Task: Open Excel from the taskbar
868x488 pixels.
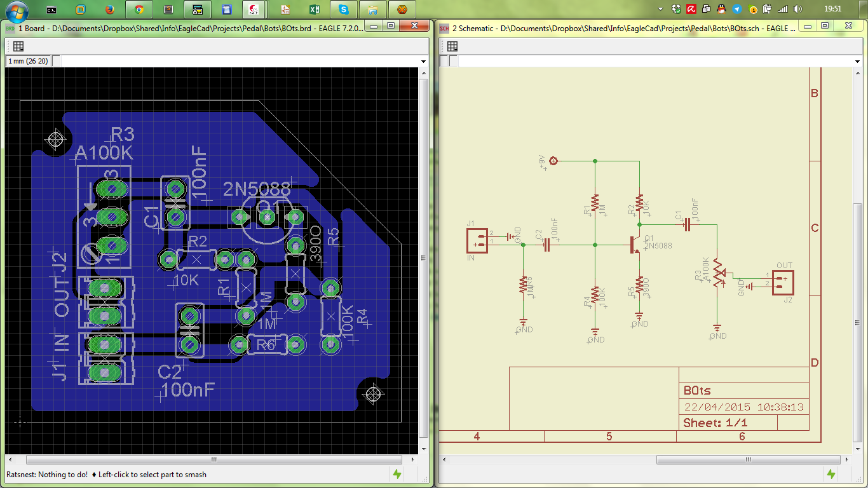Action: (314, 10)
